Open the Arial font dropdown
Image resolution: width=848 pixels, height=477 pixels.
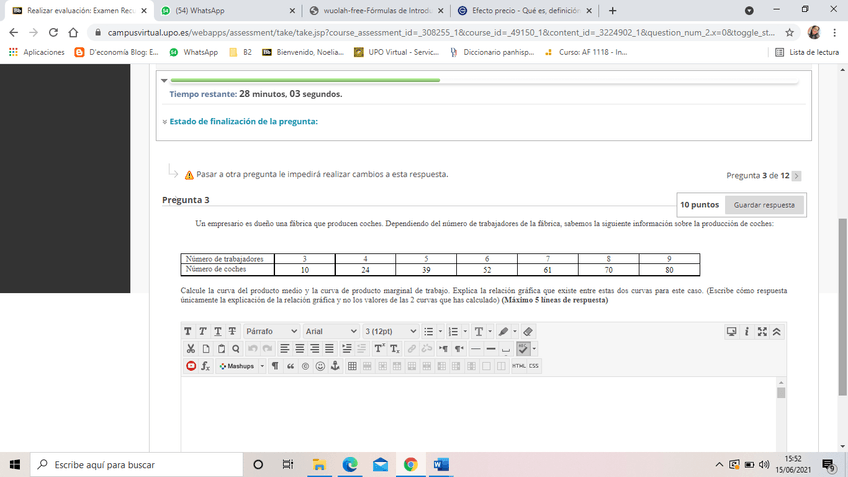tap(329, 331)
